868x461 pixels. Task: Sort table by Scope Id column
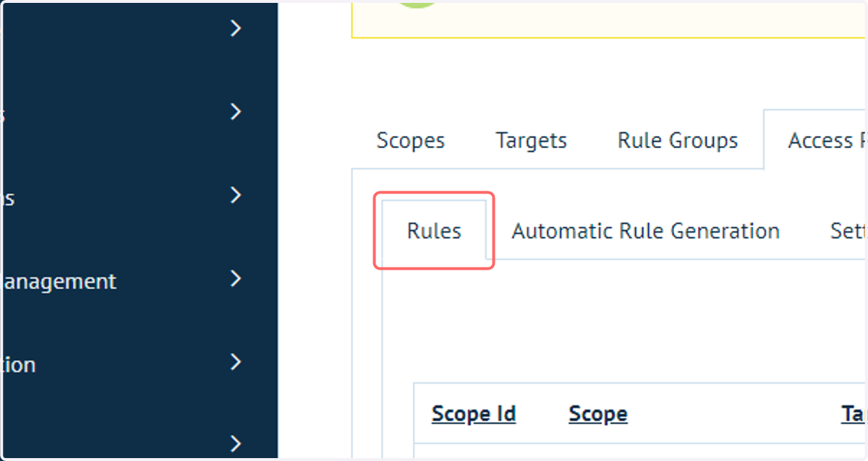pos(474,414)
